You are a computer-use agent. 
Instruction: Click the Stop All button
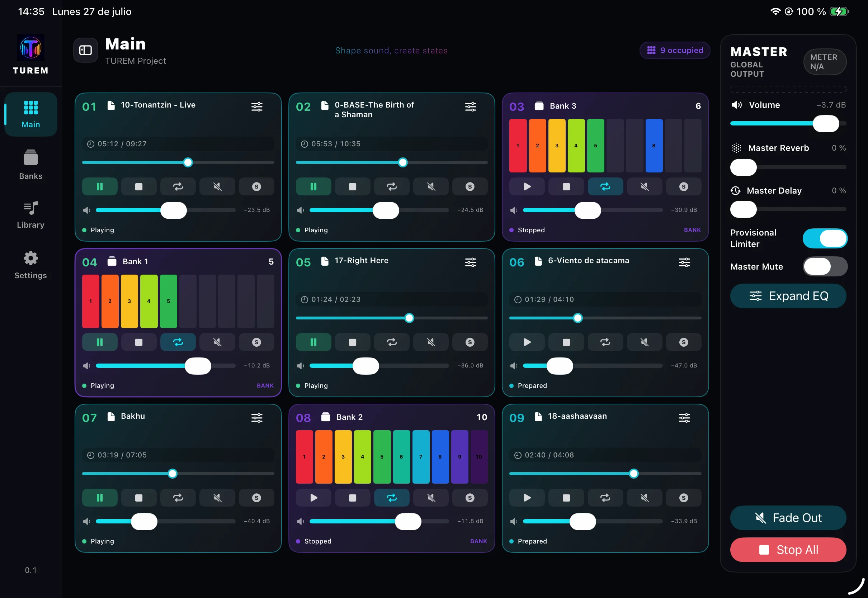788,550
